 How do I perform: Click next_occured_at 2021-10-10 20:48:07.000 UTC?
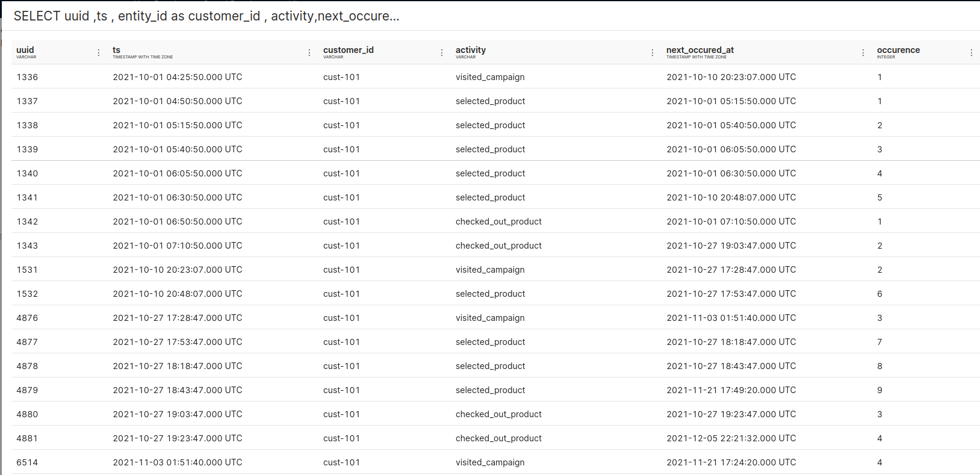731,197
